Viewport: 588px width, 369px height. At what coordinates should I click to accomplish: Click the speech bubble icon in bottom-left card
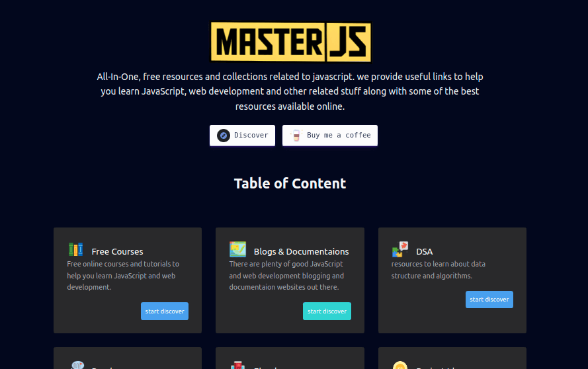point(77,365)
